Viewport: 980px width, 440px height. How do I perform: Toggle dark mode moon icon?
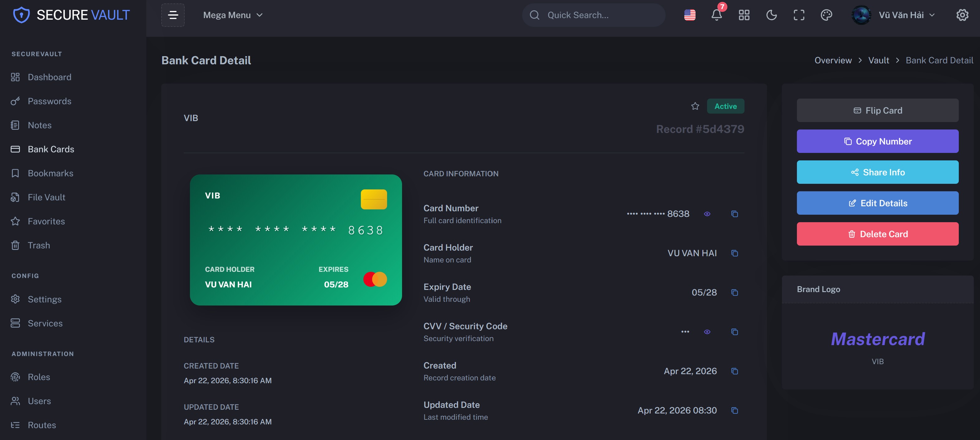click(771, 15)
